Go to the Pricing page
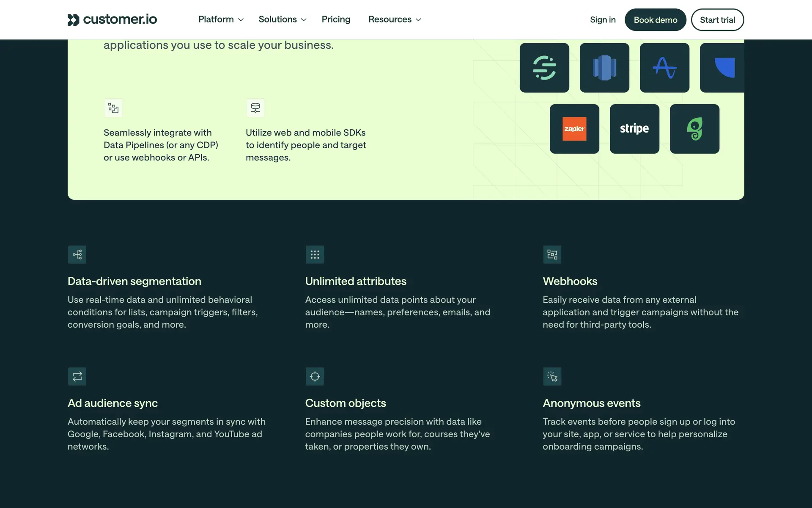The image size is (812, 508). [336, 19]
